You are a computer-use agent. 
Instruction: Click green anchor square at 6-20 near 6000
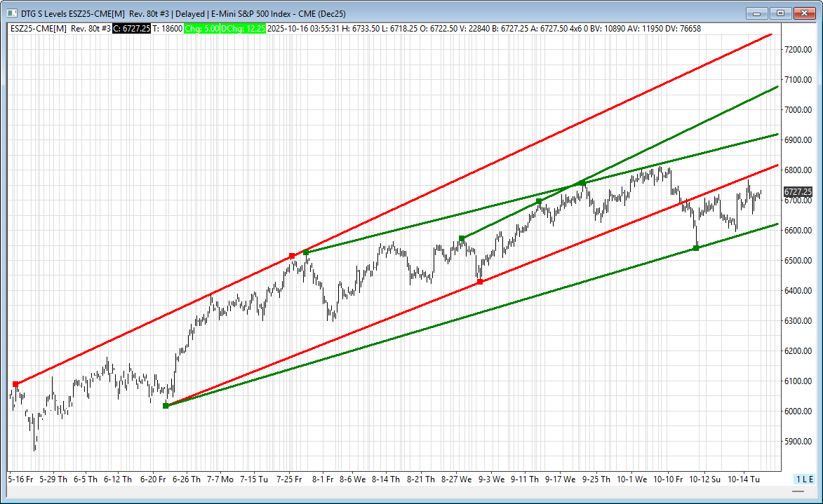click(x=166, y=406)
